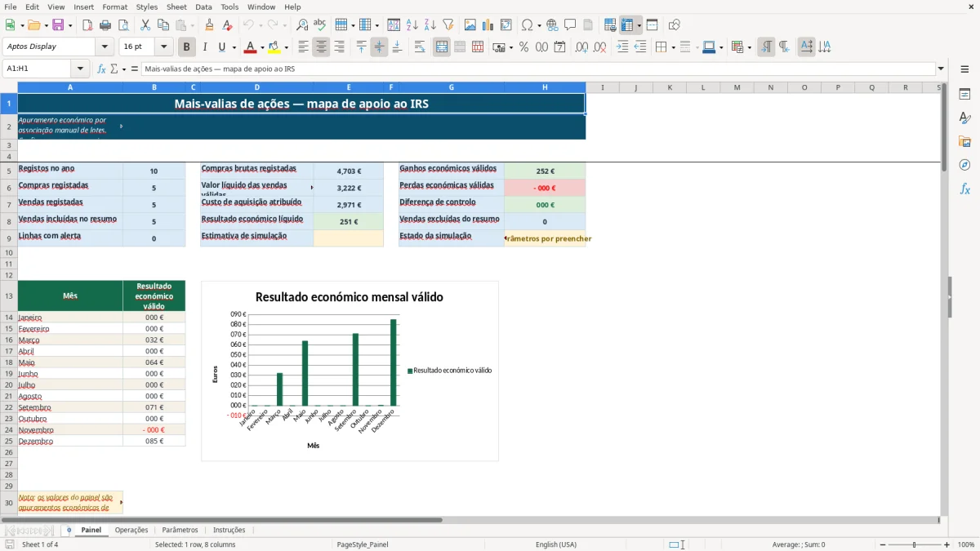Viewport: 980px width, 551px height.
Task: Click English (USA) language in status bar
Action: pyautogui.click(x=555, y=544)
